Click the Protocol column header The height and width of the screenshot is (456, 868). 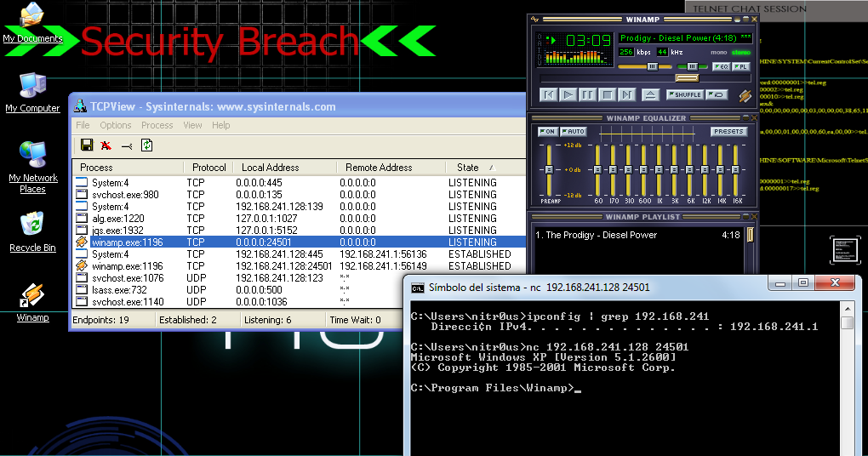[208, 167]
